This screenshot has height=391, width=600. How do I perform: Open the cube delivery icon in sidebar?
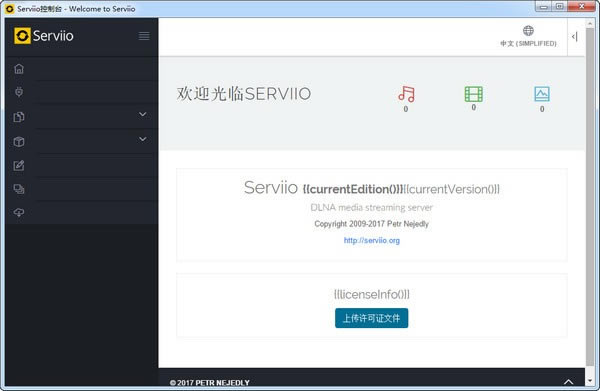click(19, 142)
